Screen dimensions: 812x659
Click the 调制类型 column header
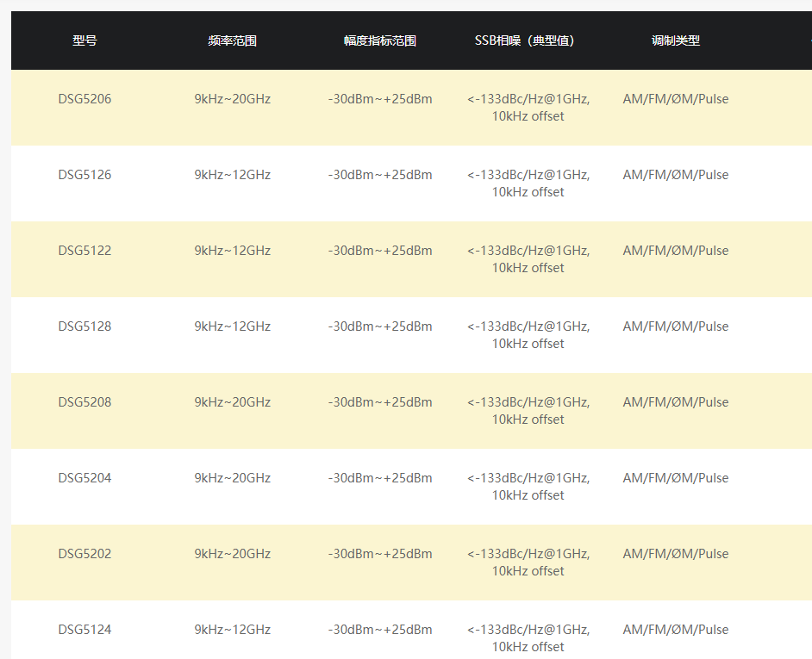[675, 40]
